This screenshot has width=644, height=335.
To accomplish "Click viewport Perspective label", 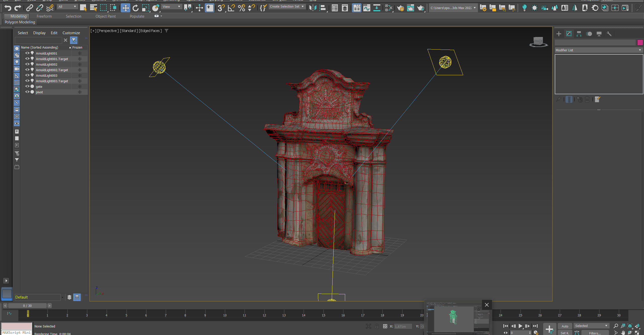I will (108, 31).
